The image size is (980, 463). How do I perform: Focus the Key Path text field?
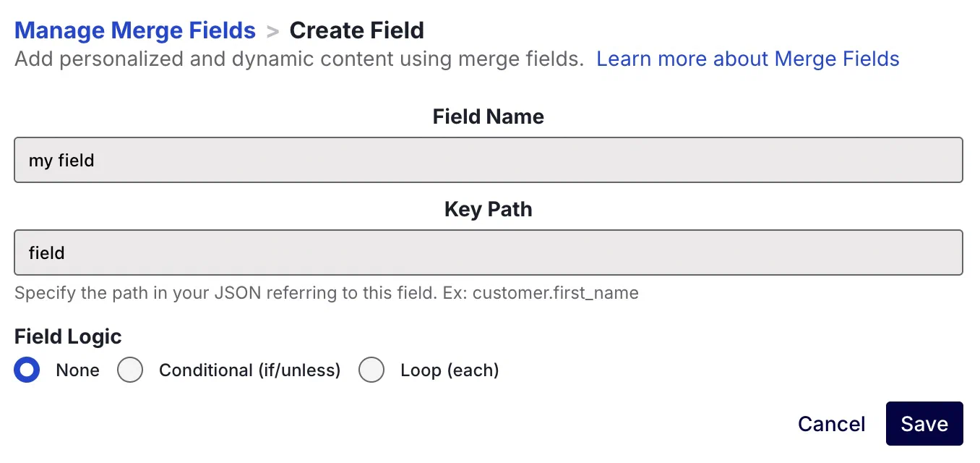click(488, 252)
